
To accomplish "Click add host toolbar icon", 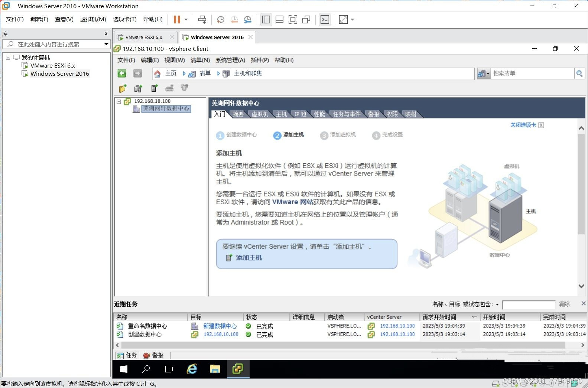I will [155, 88].
